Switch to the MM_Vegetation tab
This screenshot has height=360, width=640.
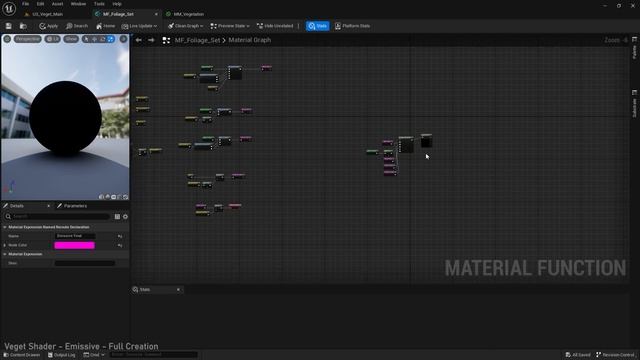point(188,14)
